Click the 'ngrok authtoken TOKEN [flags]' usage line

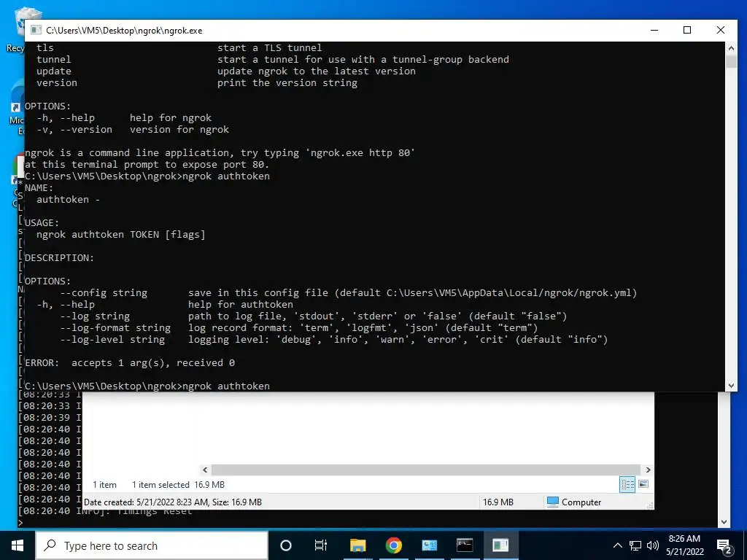click(120, 234)
